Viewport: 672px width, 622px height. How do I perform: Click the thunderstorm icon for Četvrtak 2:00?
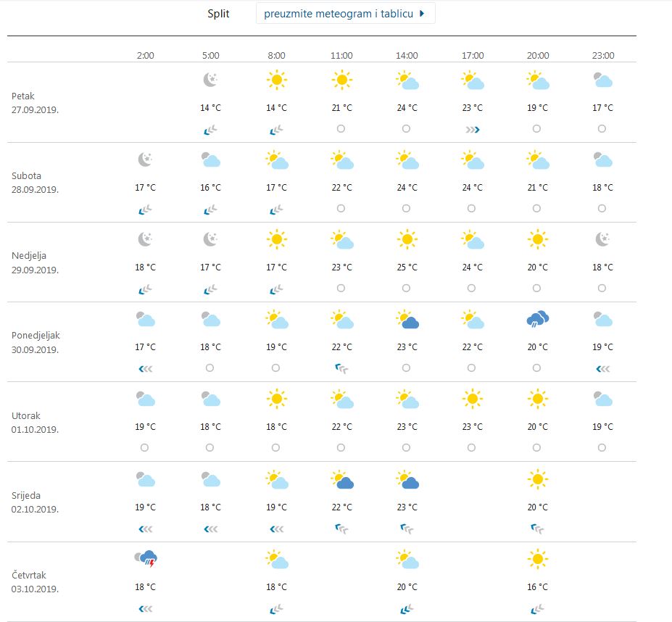[x=145, y=558]
